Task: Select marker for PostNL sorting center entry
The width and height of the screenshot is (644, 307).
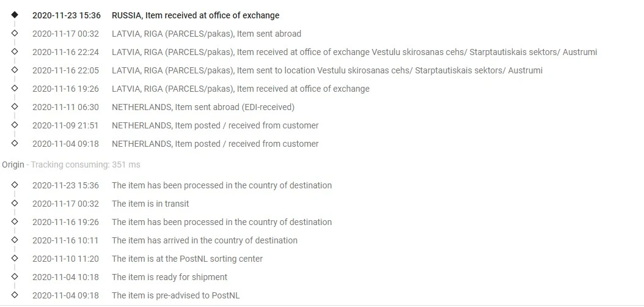Action: [x=15, y=258]
